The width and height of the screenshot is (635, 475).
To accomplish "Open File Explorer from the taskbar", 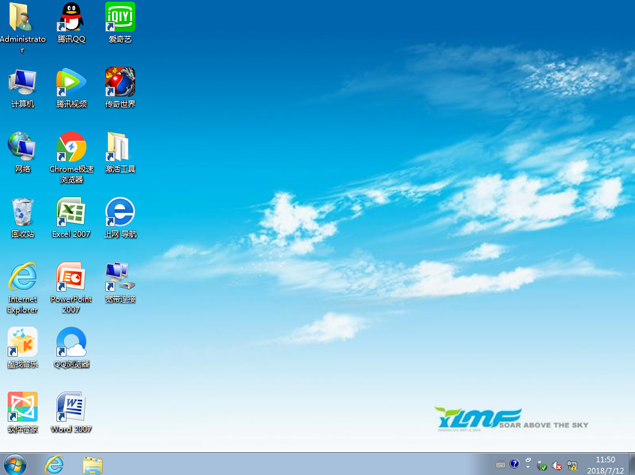I will tap(92, 465).
